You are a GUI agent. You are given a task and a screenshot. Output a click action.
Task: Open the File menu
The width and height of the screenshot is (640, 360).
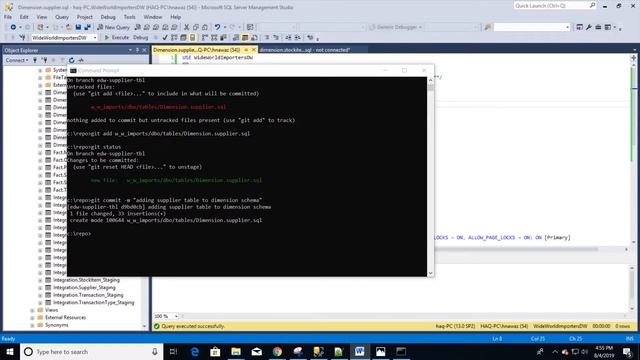[x=8, y=17]
